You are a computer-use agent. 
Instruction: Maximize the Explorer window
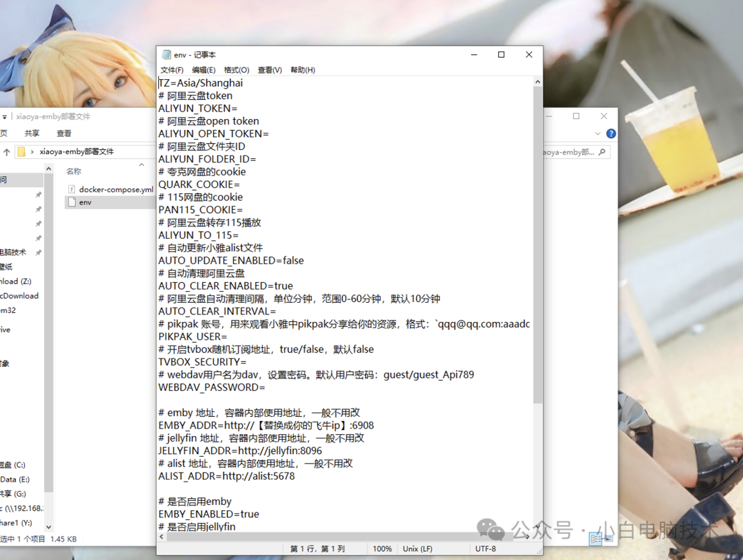pyautogui.click(x=577, y=116)
